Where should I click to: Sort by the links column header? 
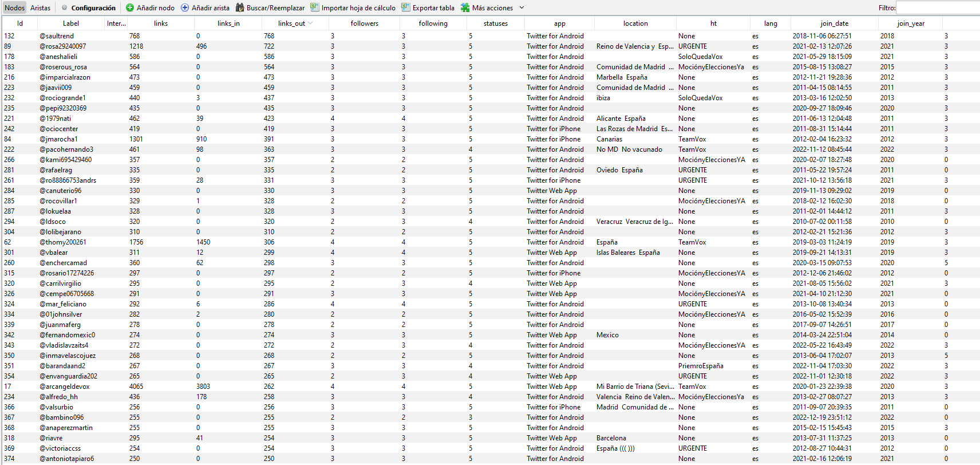tap(161, 23)
